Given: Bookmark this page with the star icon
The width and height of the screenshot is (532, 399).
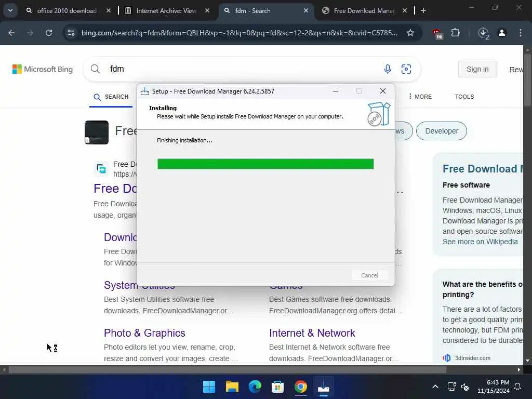Looking at the screenshot, I should tap(410, 33).
